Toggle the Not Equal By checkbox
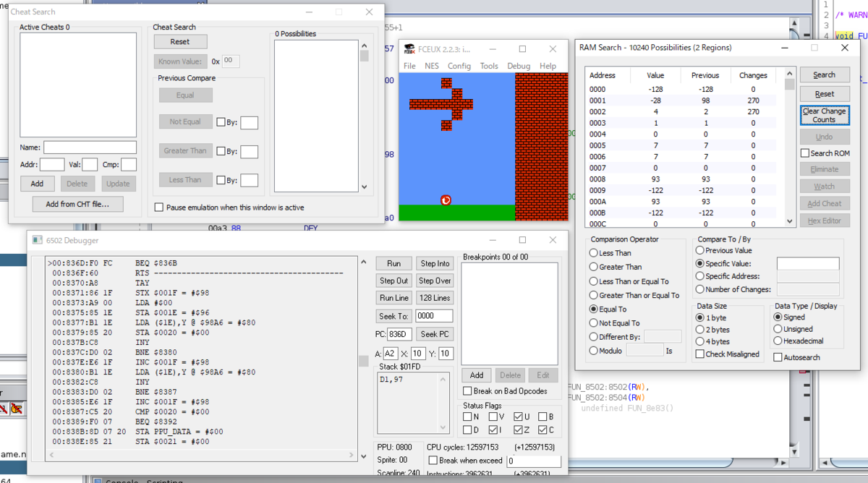 point(221,122)
